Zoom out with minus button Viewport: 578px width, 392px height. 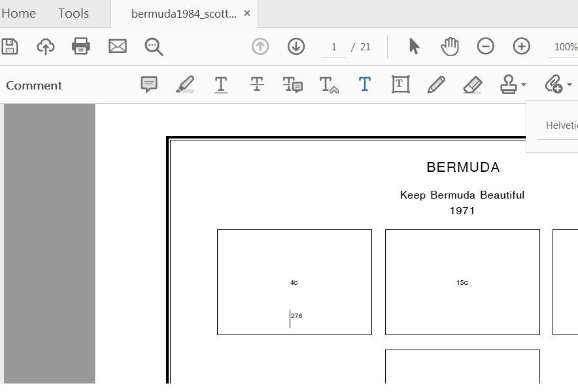(x=485, y=46)
